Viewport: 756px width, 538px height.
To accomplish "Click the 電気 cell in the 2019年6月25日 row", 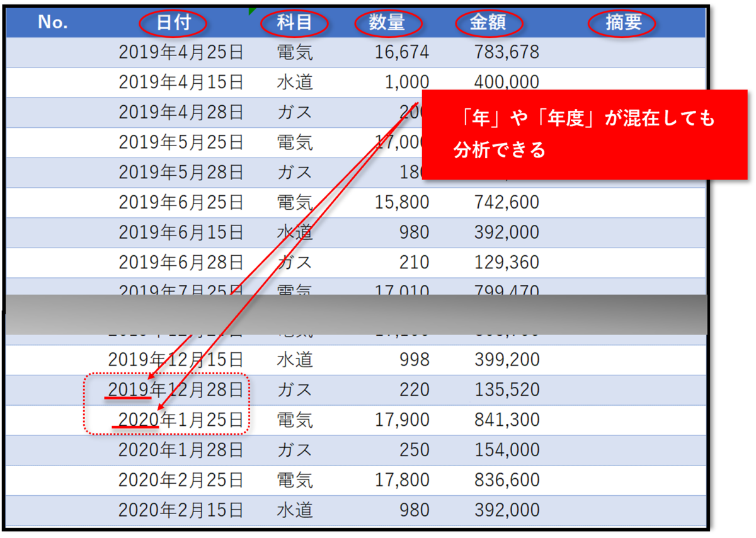I will coord(295,202).
